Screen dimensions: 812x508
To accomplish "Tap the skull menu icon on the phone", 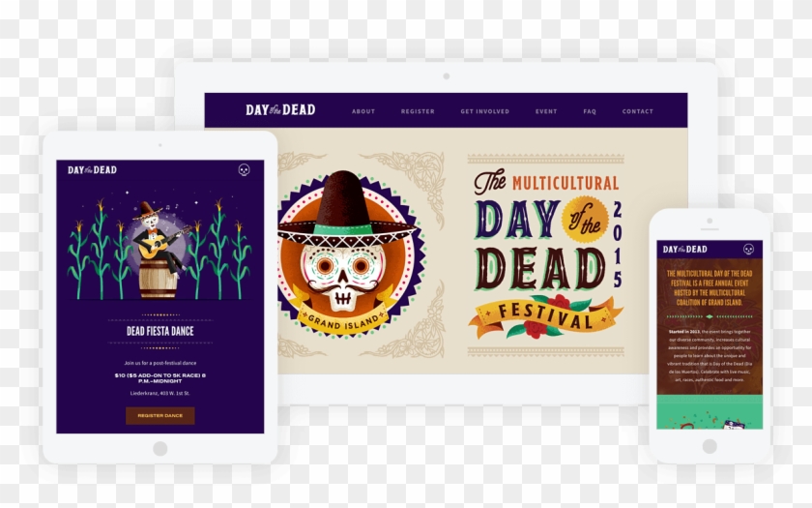I will click(748, 249).
